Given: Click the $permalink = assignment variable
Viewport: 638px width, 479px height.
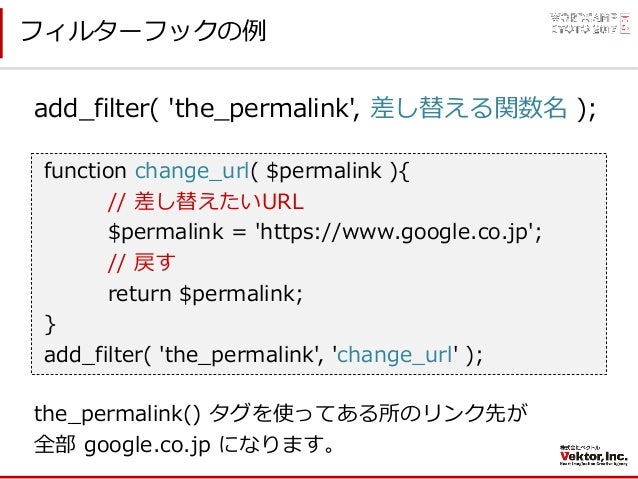Looking at the screenshot, I should [166, 232].
